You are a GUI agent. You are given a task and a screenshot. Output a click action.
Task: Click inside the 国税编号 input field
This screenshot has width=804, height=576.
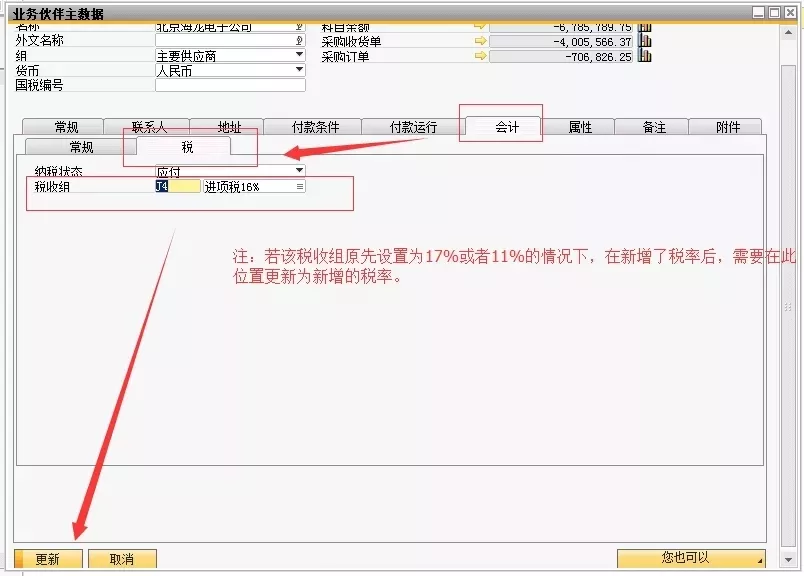pos(230,84)
